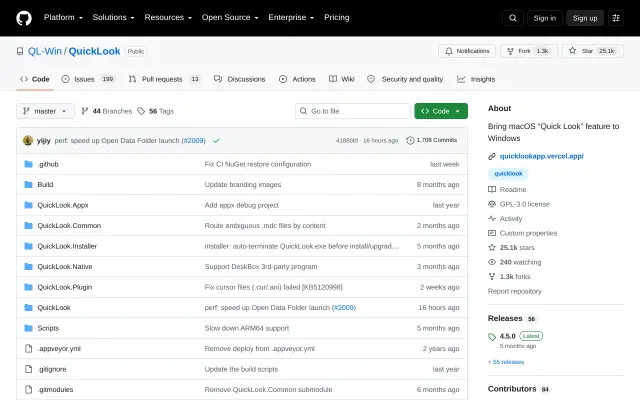Click the GitHub logo icon

[24, 18]
